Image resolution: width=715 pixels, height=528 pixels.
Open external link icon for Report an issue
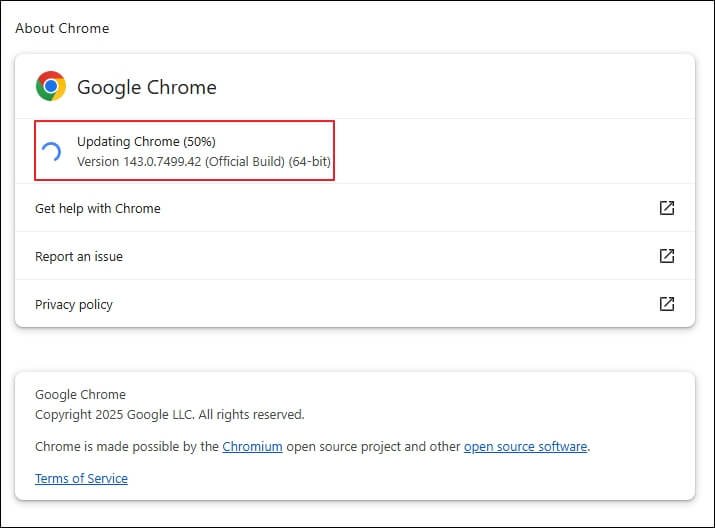(667, 256)
